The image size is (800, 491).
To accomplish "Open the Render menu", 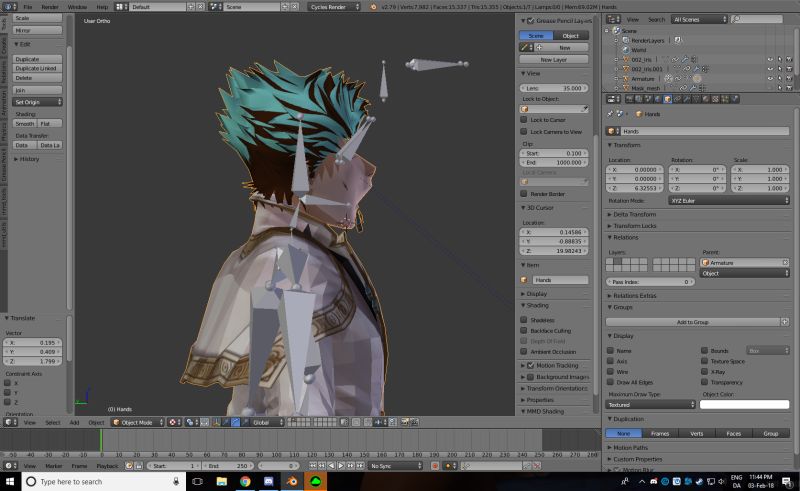I will (49, 7).
